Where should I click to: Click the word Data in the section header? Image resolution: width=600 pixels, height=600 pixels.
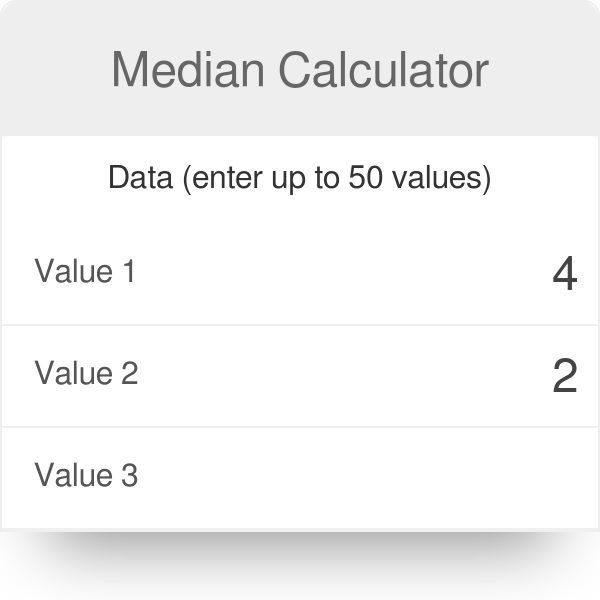pyautogui.click(x=140, y=177)
